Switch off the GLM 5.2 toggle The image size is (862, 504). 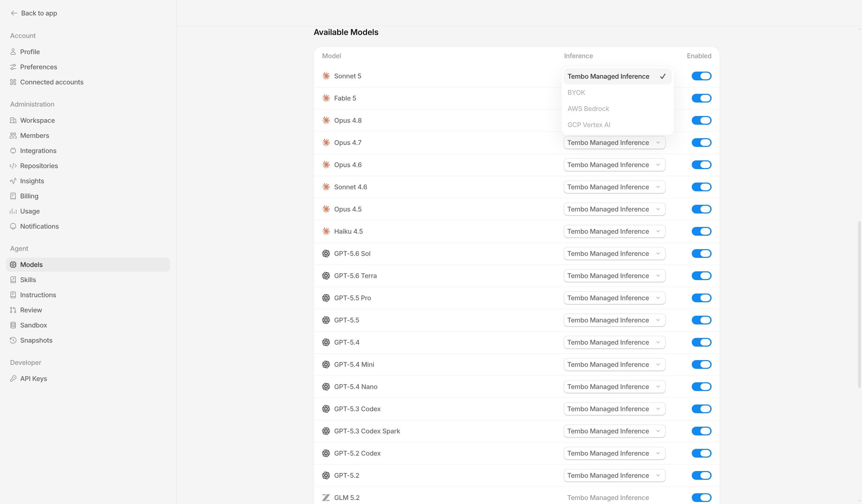[x=701, y=498]
